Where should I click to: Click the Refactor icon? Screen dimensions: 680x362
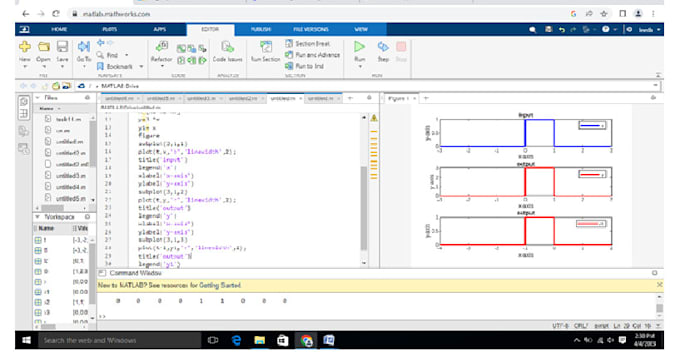click(x=162, y=46)
